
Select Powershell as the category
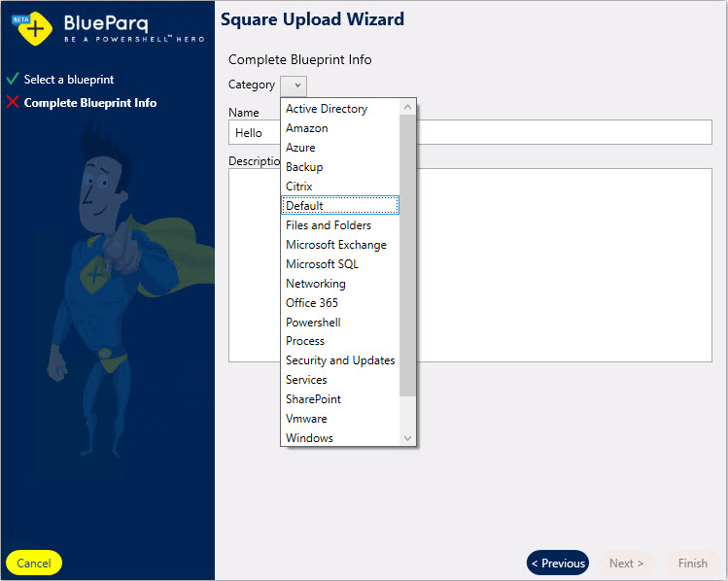pyautogui.click(x=313, y=323)
